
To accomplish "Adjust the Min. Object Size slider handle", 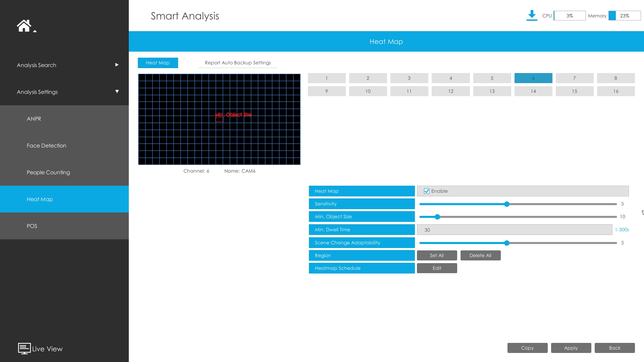I will (437, 217).
